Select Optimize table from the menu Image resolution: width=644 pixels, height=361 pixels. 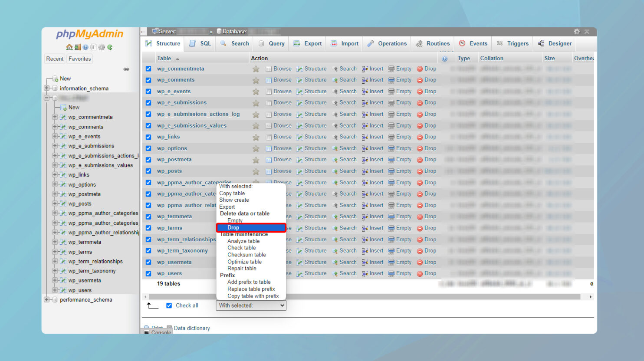click(x=244, y=262)
